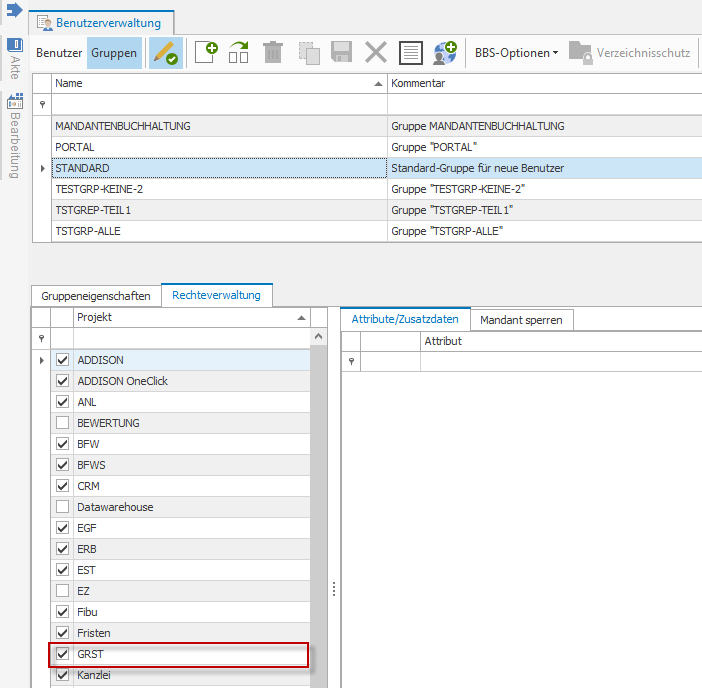Image resolution: width=702 pixels, height=688 pixels.
Task: Open the Attribute/Zusatzdaten tab
Action: point(405,319)
